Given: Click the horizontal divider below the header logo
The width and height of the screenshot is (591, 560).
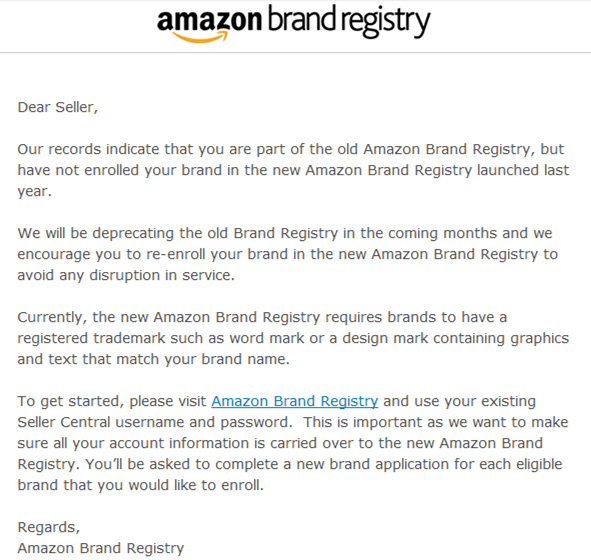Looking at the screenshot, I should point(296,53).
